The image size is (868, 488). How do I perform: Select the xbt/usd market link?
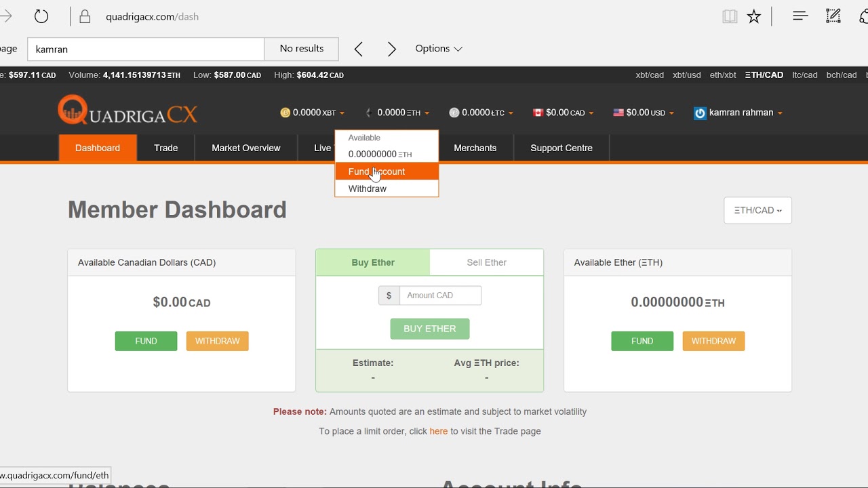(x=687, y=75)
